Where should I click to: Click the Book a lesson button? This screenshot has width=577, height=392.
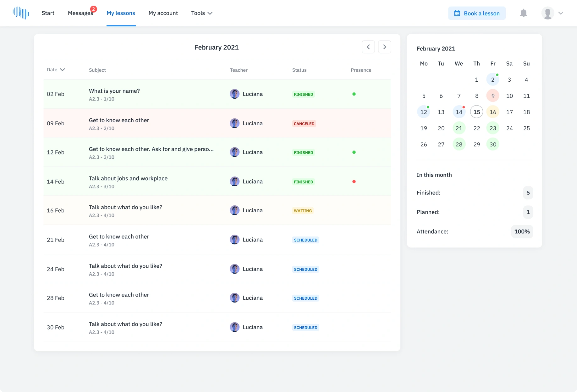477,13
